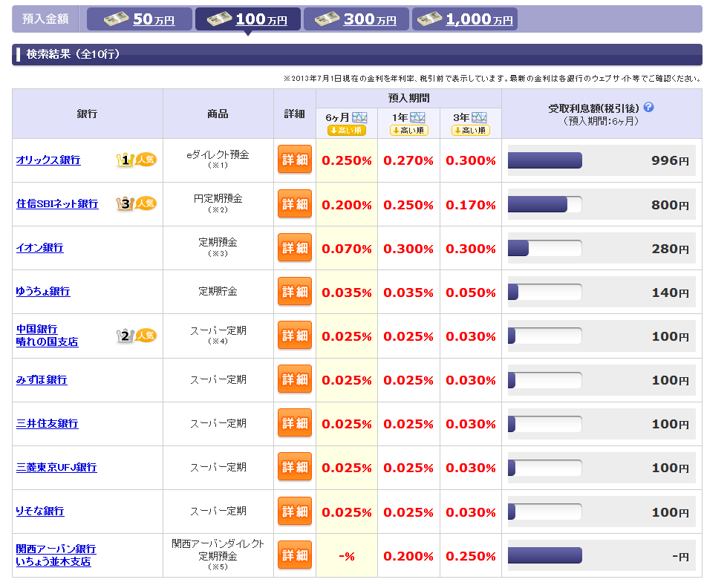
Task: Open the 3年 rate chart icon
Action: pos(479,117)
